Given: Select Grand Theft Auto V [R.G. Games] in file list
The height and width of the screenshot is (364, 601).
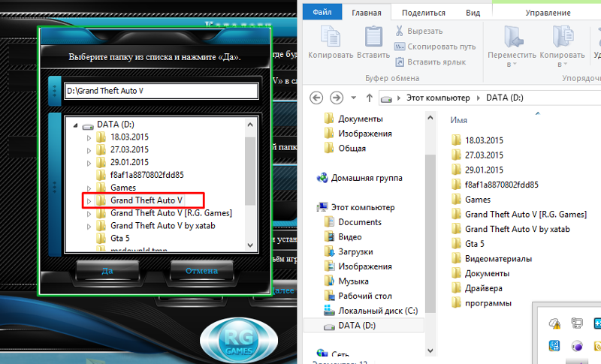Looking at the screenshot, I should tap(519, 215).
